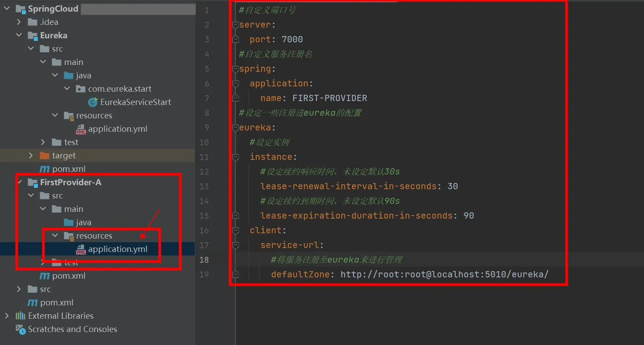Screen dimensions: 644x345
Task: Click the Maven icon of Eureka's pom.xml
Action: tap(45, 169)
